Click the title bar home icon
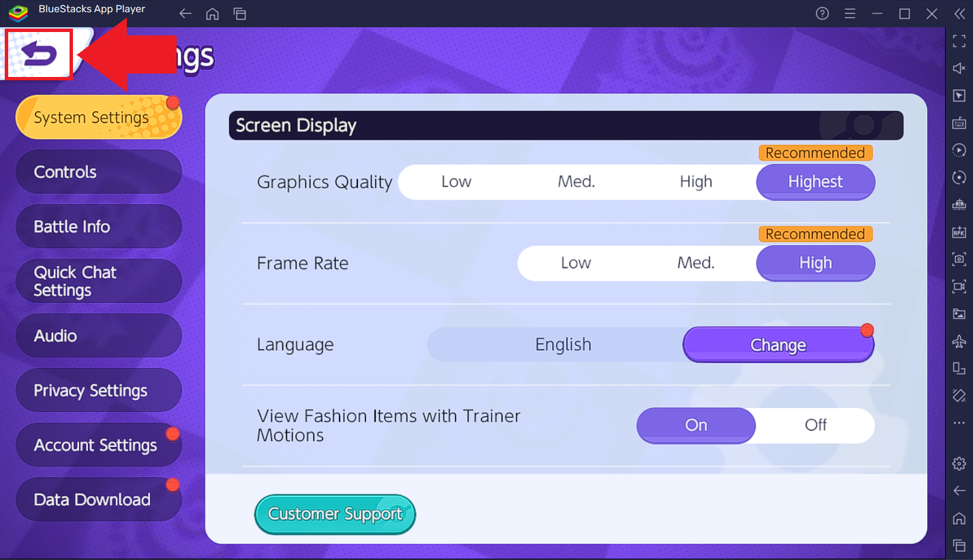973x560 pixels. [x=212, y=14]
